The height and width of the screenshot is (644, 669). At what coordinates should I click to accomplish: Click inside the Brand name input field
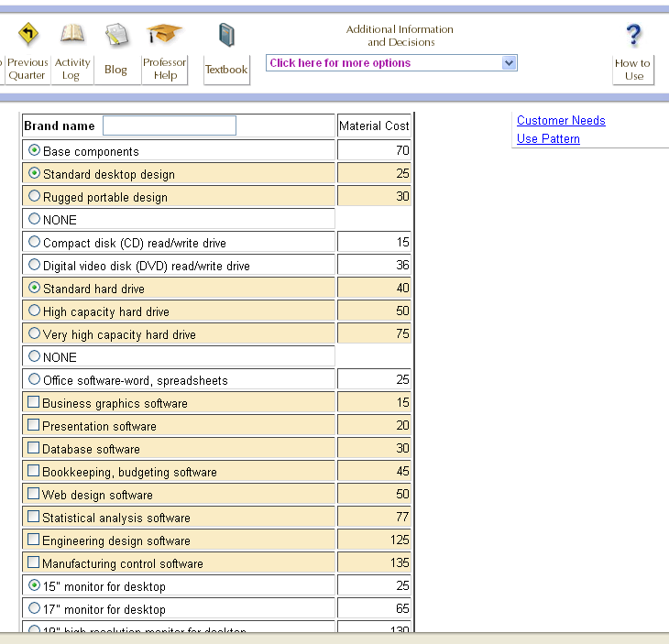170,126
